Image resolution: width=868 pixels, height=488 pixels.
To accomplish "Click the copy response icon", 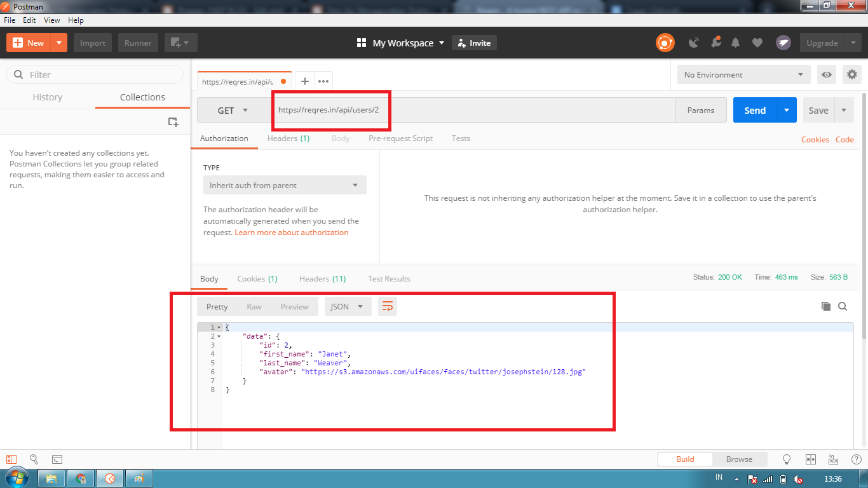I will click(x=826, y=306).
